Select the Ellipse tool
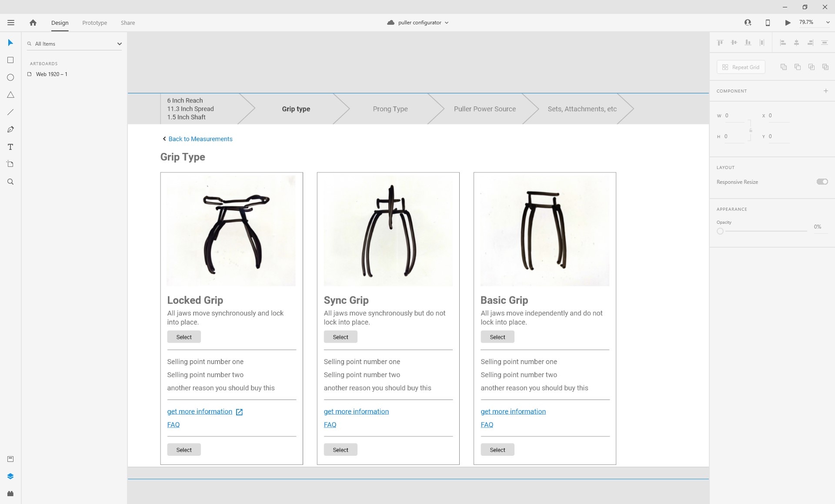The image size is (835, 504). (x=10, y=77)
